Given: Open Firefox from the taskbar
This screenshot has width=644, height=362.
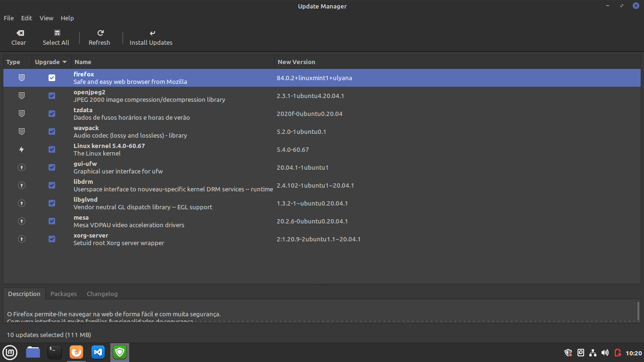Looking at the screenshot, I should pyautogui.click(x=76, y=352).
